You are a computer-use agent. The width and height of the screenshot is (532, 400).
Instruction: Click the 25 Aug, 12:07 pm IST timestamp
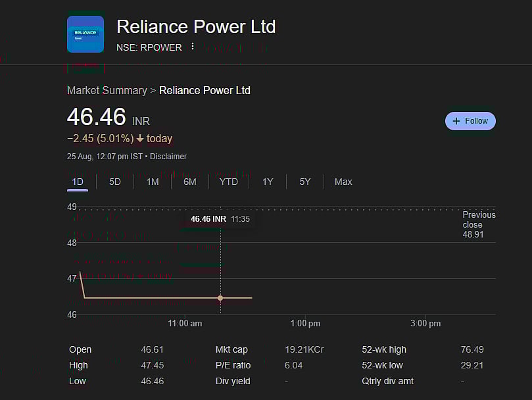click(105, 157)
